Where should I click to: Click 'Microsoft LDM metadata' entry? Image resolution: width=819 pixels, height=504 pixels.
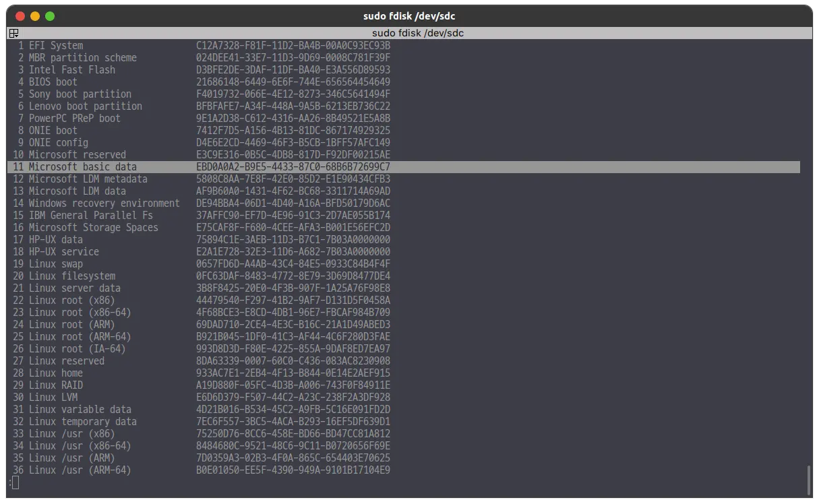click(88, 179)
